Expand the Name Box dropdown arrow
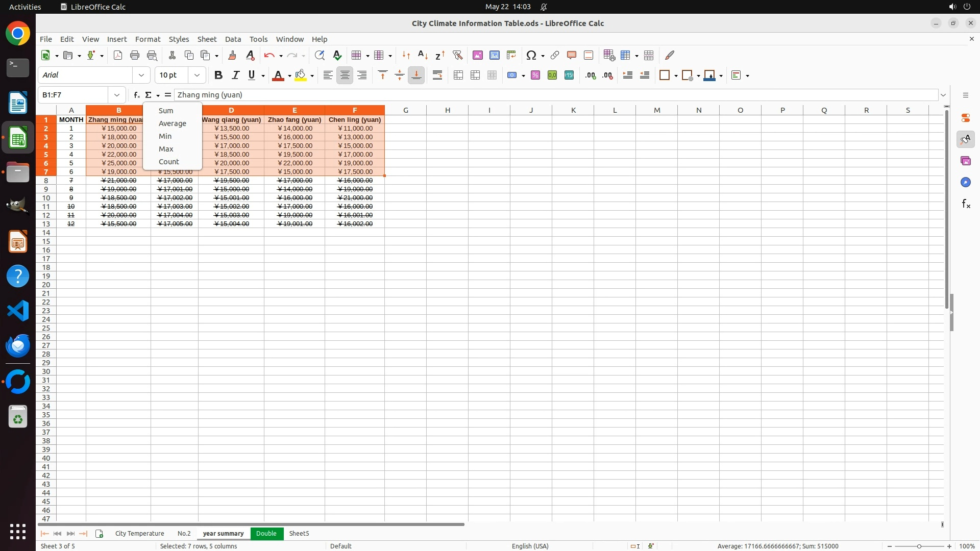980x551 pixels. coord(117,95)
